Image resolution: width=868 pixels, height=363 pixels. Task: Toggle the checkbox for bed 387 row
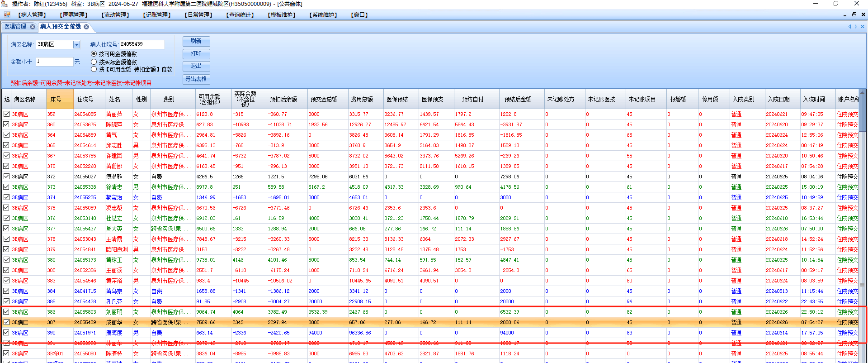[x=6, y=322]
